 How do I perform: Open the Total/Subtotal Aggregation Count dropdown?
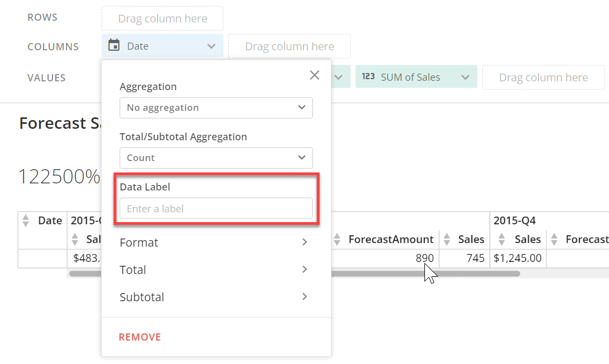[x=216, y=158]
